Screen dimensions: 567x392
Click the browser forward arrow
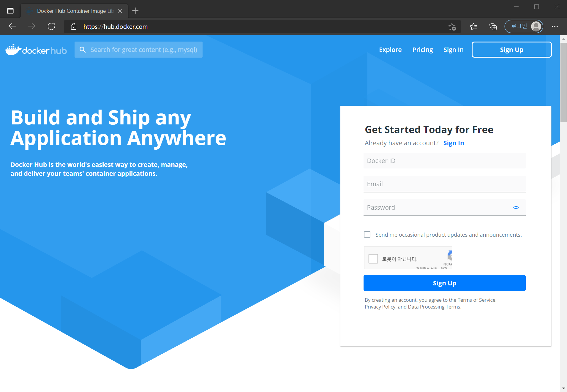[x=32, y=26]
